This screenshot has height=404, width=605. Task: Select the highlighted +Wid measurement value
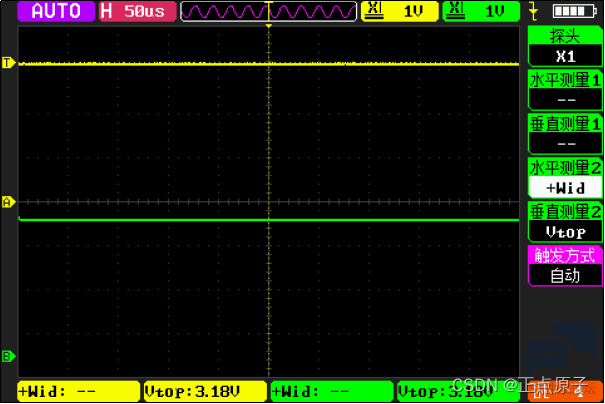[565, 188]
